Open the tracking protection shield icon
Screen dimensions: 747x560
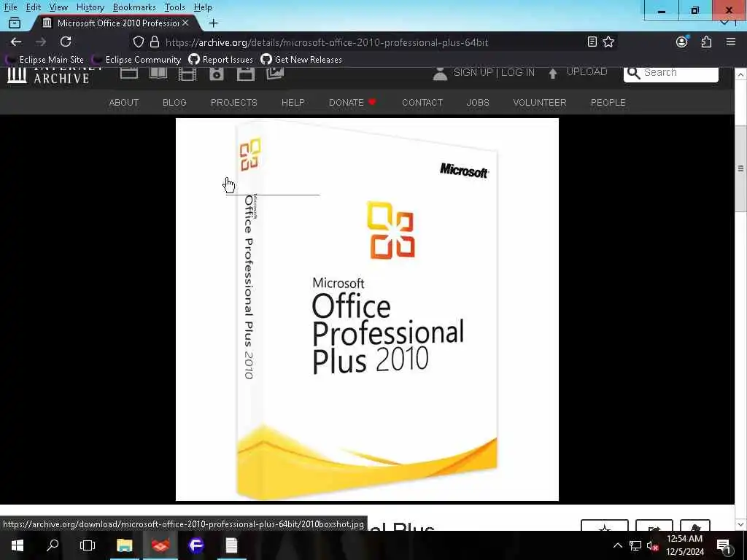click(138, 42)
